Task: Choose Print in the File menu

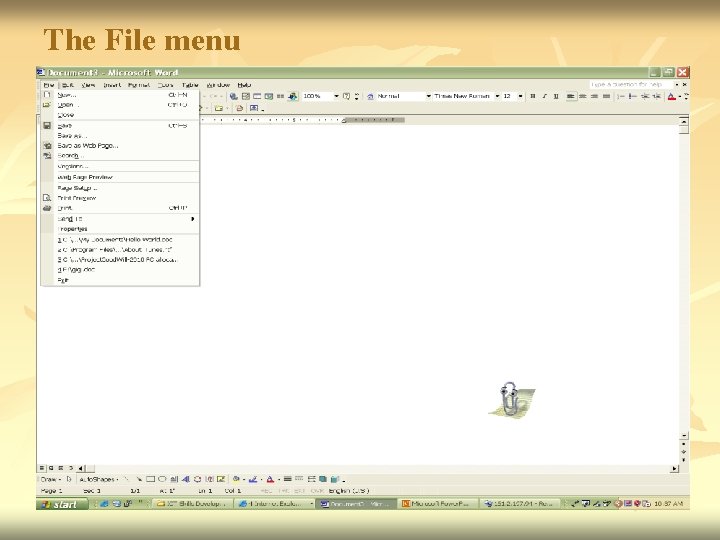Action: pos(120,208)
